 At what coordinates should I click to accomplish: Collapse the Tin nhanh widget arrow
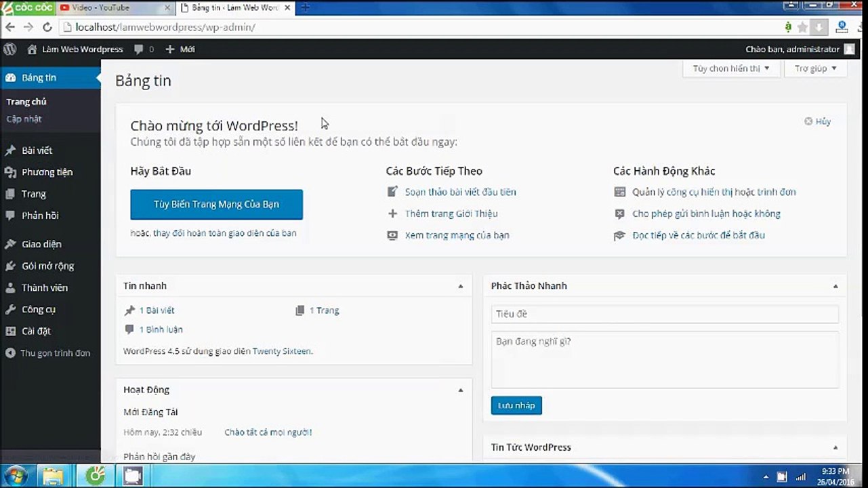click(x=460, y=286)
